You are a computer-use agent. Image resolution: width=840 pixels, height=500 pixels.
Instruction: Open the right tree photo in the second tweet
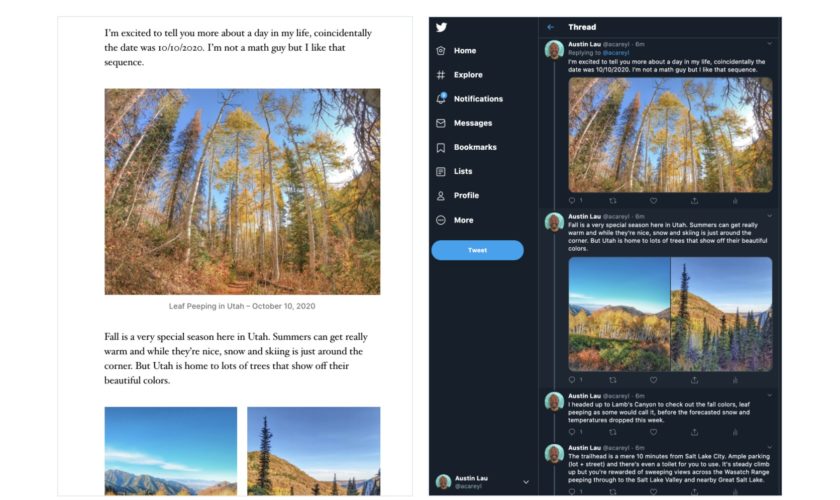coord(721,314)
